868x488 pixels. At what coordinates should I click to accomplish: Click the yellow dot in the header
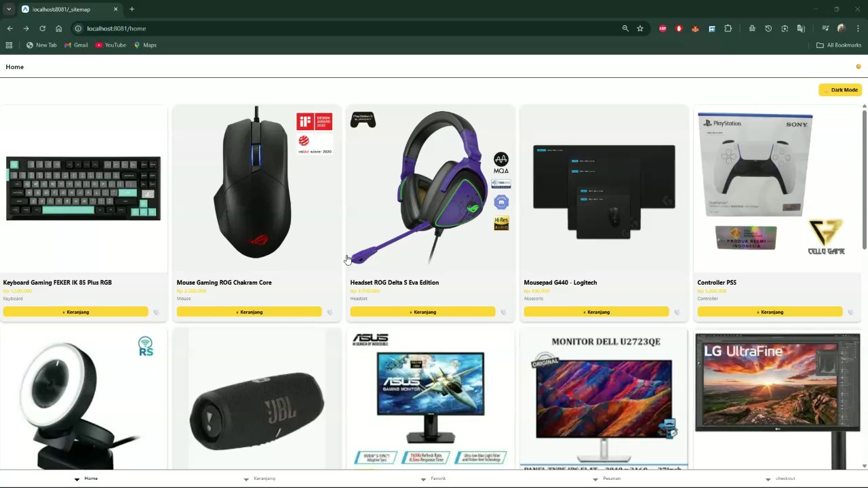(859, 66)
